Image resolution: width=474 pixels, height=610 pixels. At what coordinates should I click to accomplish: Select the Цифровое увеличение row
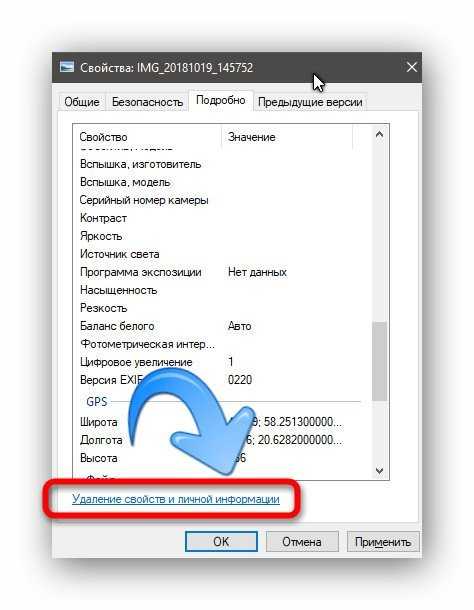point(222,362)
